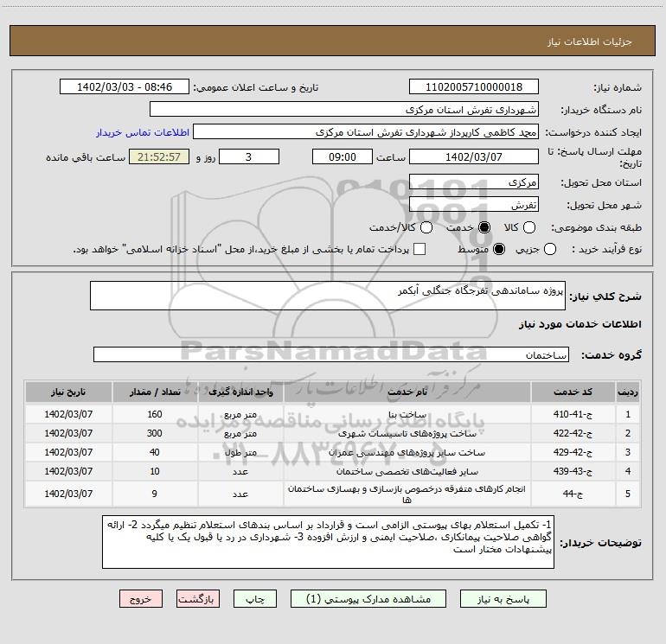Click the تاریخ نیاز column header

(68, 392)
